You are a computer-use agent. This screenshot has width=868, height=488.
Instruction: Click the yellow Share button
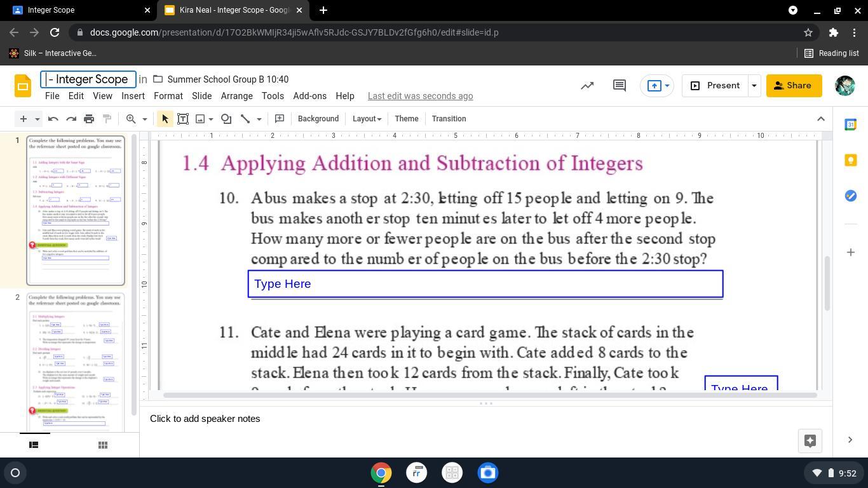[x=793, y=86]
